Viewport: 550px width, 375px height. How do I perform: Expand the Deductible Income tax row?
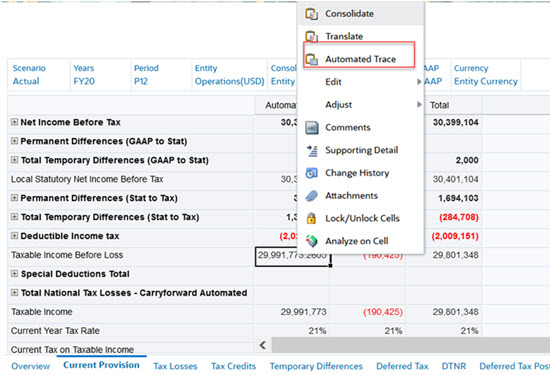click(x=14, y=235)
